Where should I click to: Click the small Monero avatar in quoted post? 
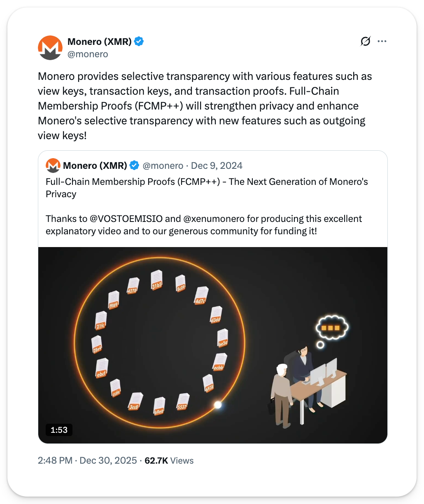tap(53, 166)
